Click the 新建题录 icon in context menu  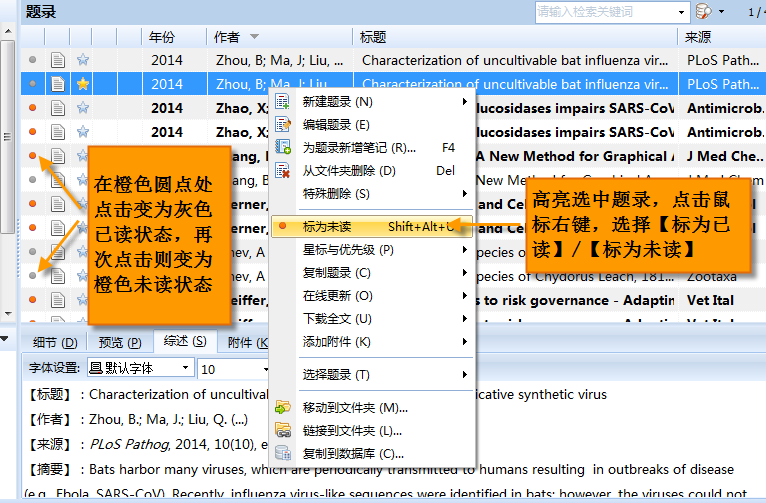(282, 102)
